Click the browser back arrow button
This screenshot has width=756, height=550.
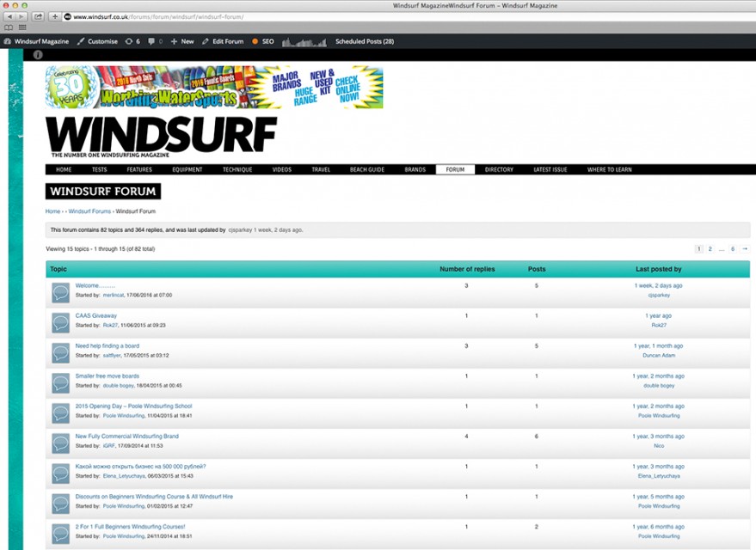(10, 16)
